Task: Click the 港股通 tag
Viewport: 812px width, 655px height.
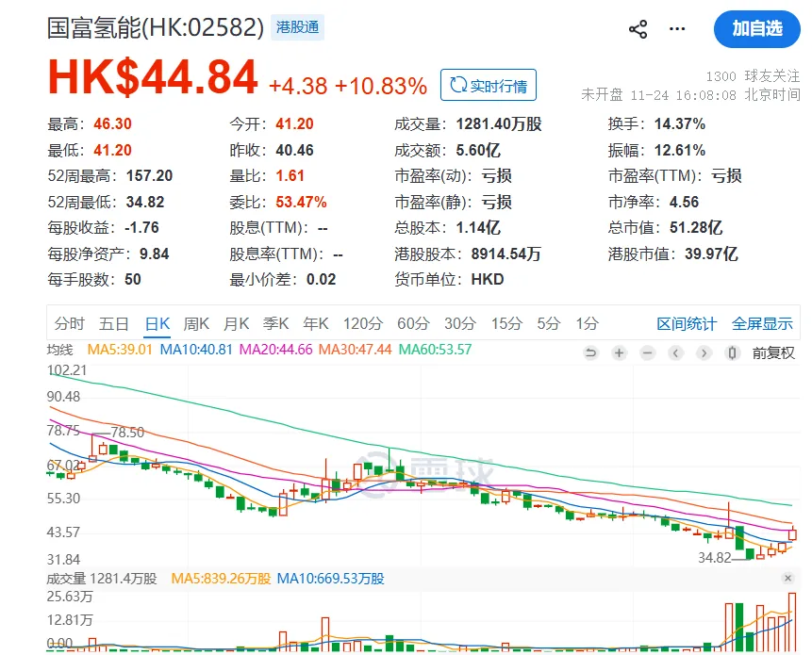Action: point(297,27)
